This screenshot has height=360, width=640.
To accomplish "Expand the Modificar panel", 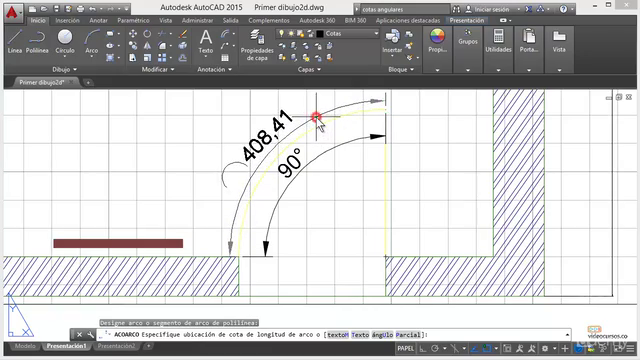I will (158, 69).
